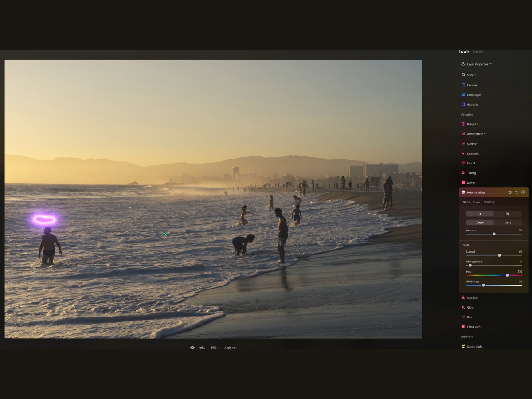Click the purple neon halo on the photo
Viewport: 532px width, 399px height.
(x=45, y=219)
